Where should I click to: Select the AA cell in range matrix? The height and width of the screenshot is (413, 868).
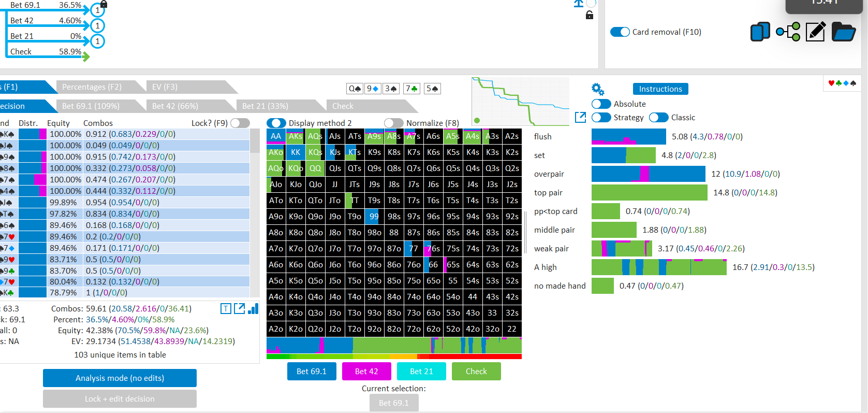pyautogui.click(x=276, y=136)
